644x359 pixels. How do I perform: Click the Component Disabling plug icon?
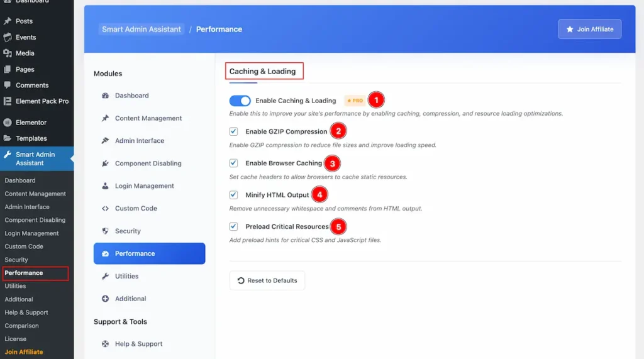pyautogui.click(x=105, y=163)
